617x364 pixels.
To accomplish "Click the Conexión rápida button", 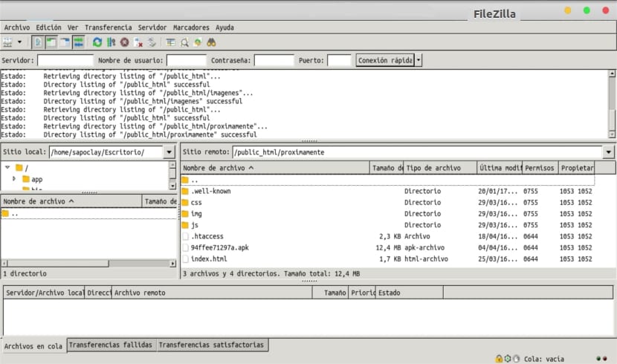I will tap(385, 60).
